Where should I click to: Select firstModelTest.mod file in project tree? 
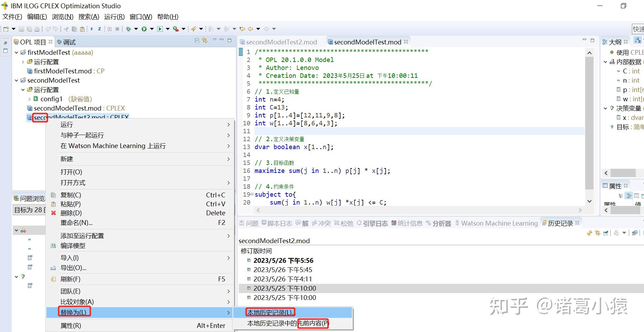pyautogui.click(x=66, y=71)
